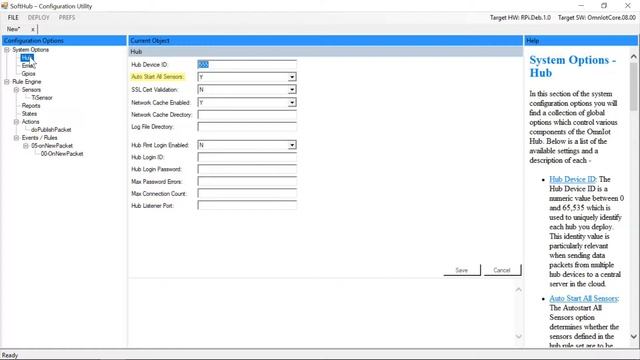The image size is (640, 360).
Task: Select Email under System Options
Action: coord(28,66)
